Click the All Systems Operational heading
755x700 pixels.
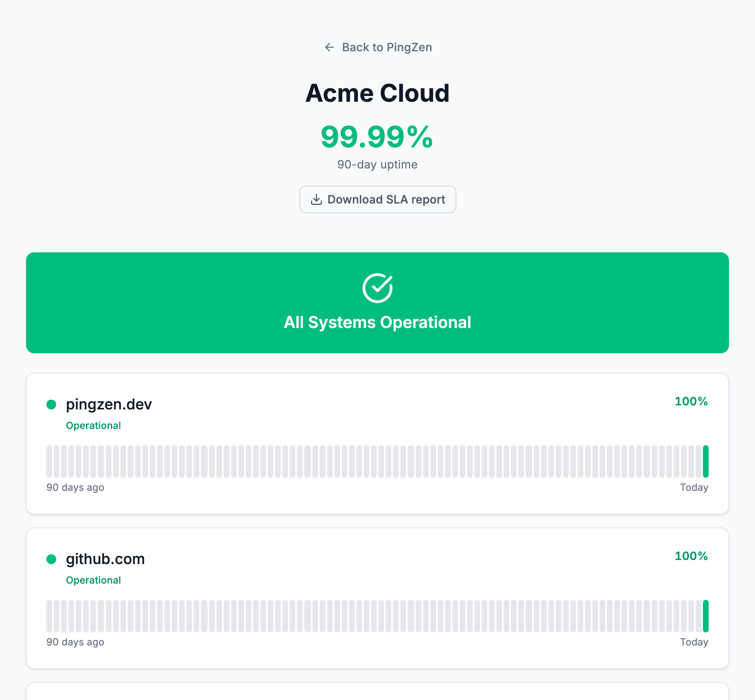[378, 322]
